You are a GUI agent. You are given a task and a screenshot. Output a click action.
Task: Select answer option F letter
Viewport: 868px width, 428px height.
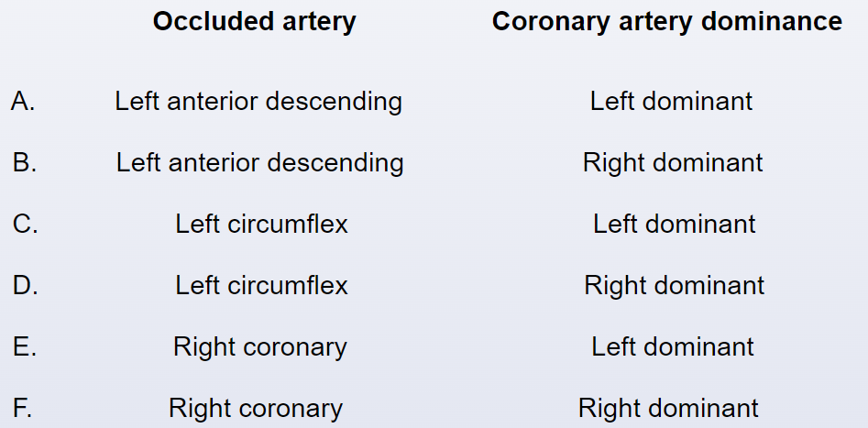click(23, 409)
